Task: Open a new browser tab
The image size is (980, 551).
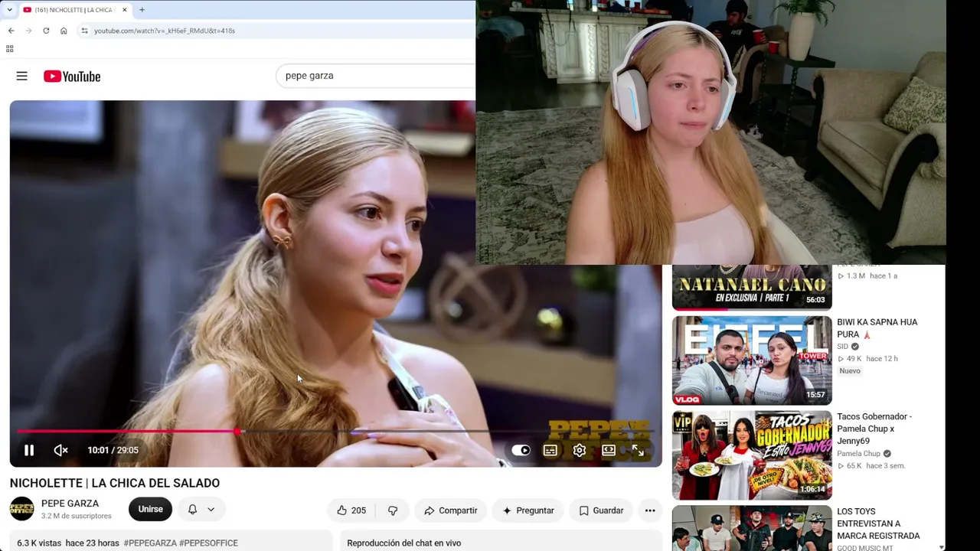Action: [x=142, y=10]
